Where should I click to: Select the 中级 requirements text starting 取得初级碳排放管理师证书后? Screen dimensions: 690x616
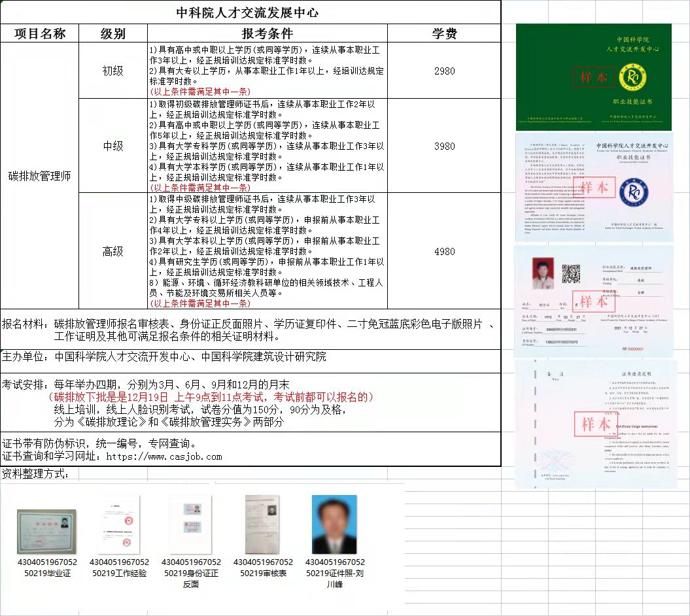tap(267, 146)
